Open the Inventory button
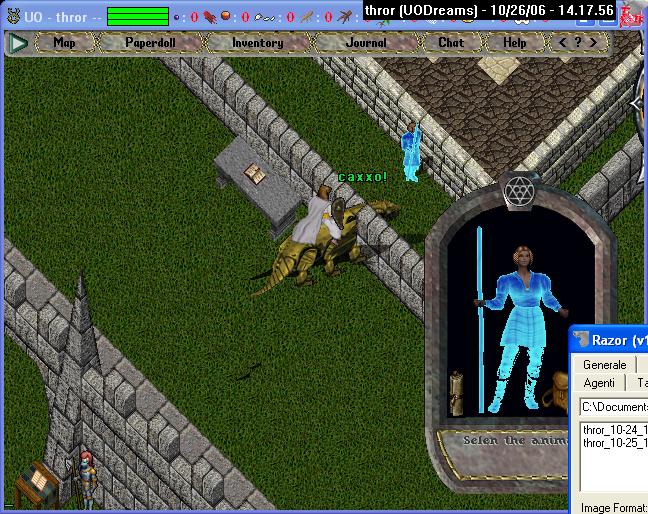 point(257,43)
